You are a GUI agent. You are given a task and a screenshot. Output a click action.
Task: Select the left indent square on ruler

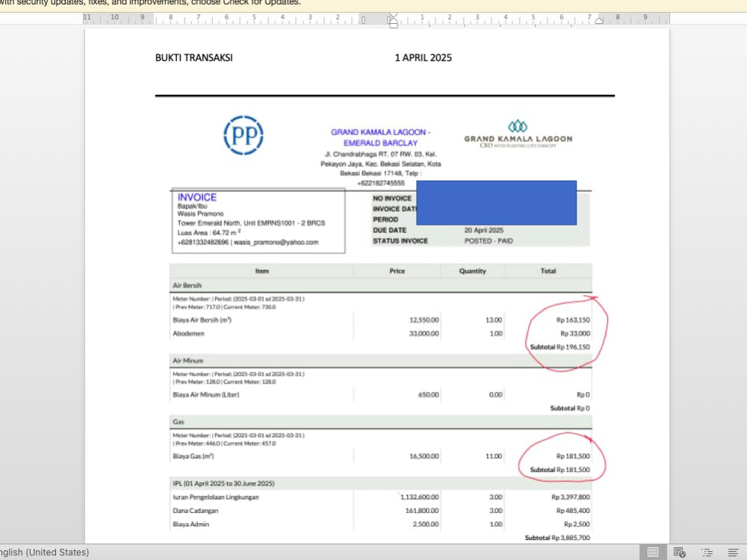click(393, 25)
